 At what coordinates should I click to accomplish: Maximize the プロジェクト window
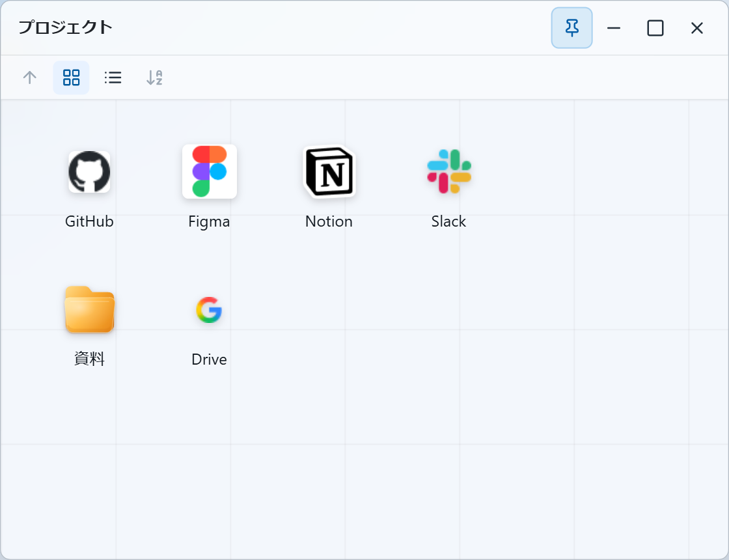coord(655,28)
